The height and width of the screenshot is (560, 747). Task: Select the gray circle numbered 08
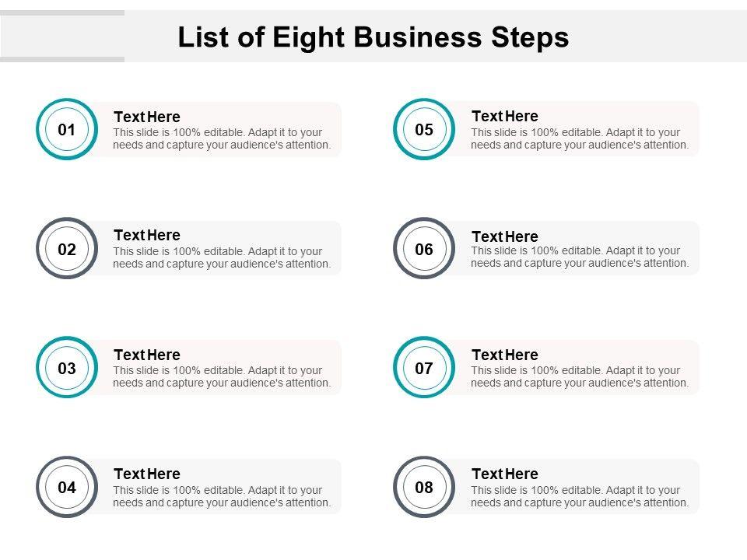pos(424,488)
